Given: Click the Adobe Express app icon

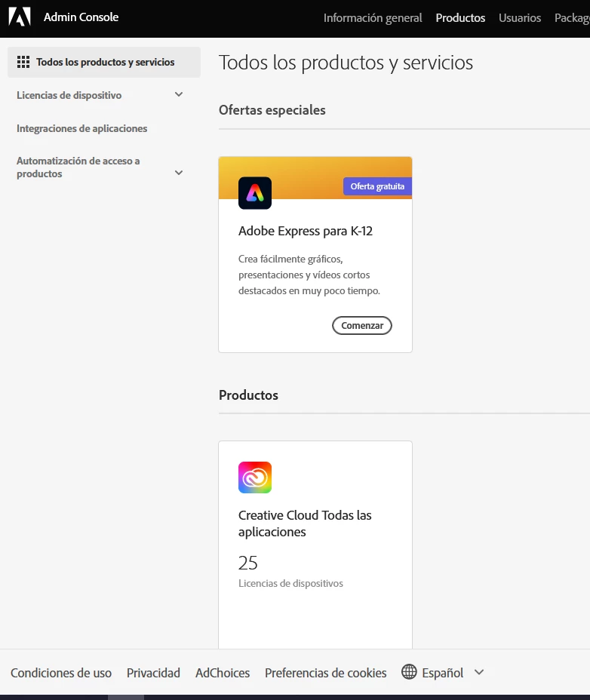Looking at the screenshot, I should [255, 193].
